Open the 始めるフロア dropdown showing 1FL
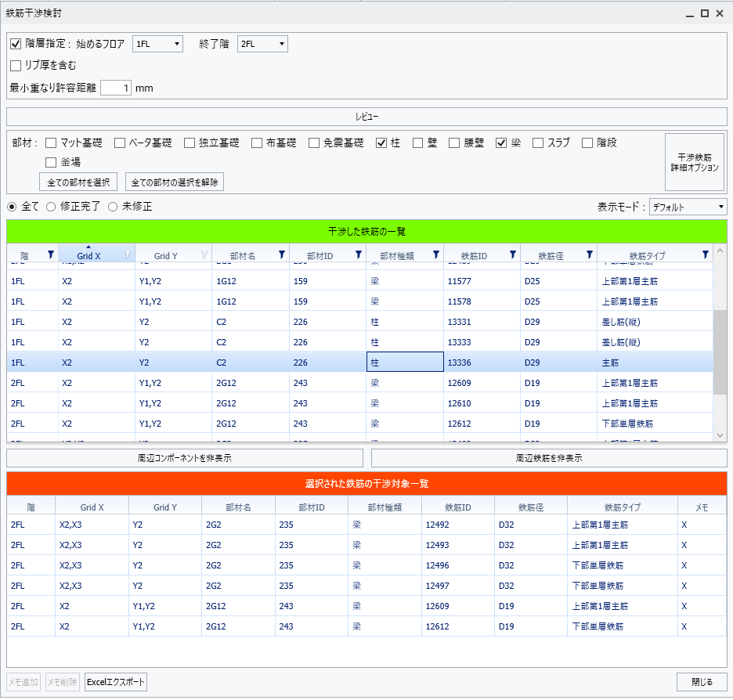 pyautogui.click(x=157, y=44)
